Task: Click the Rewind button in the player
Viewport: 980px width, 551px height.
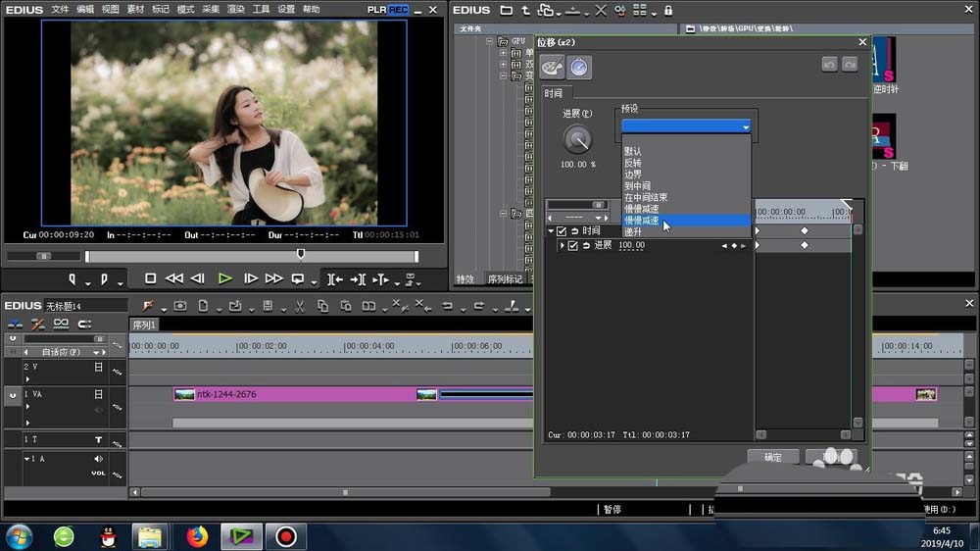Action: pos(174,279)
